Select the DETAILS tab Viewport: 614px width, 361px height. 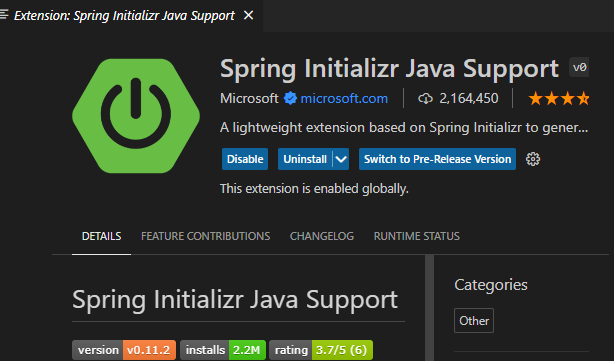point(101,236)
